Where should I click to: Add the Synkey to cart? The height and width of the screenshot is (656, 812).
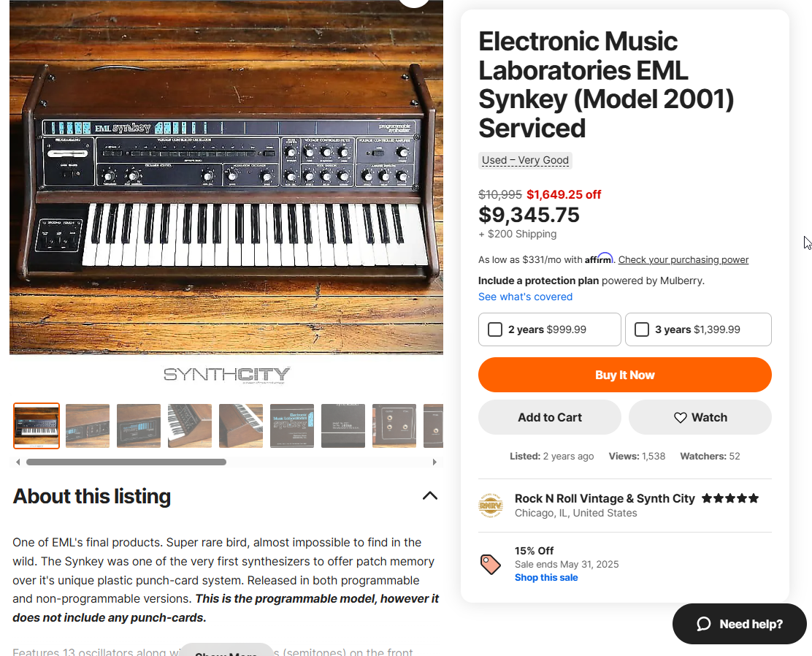coord(549,417)
